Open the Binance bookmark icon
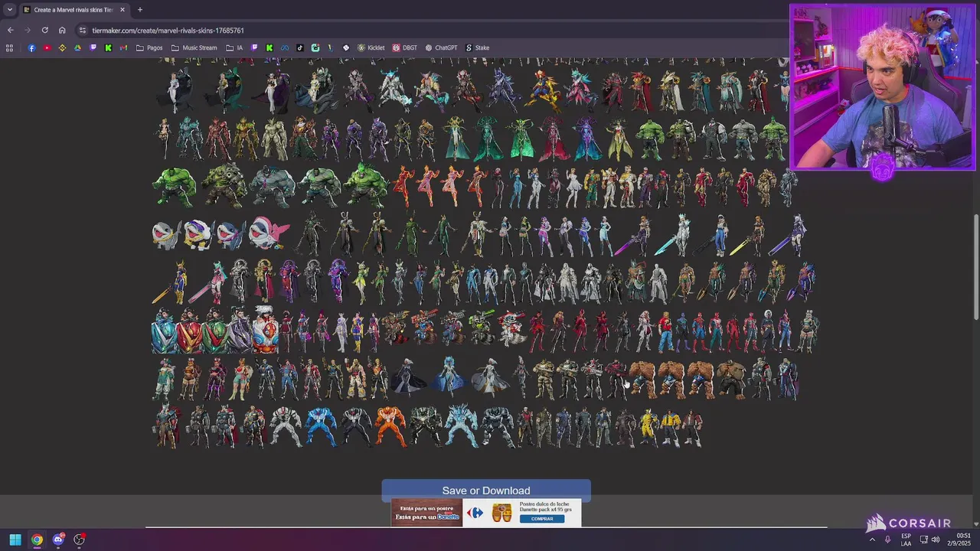The height and width of the screenshot is (551, 980). click(62, 47)
